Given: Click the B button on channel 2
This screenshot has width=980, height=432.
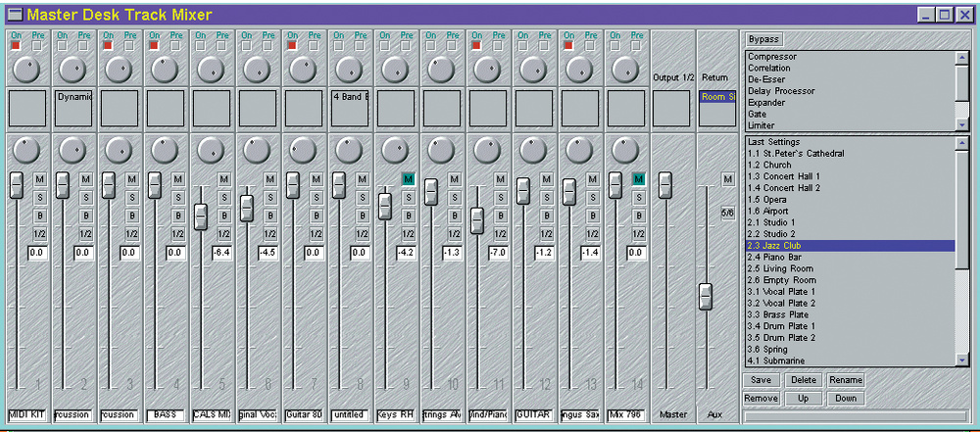Looking at the screenshot, I should coord(86,216).
